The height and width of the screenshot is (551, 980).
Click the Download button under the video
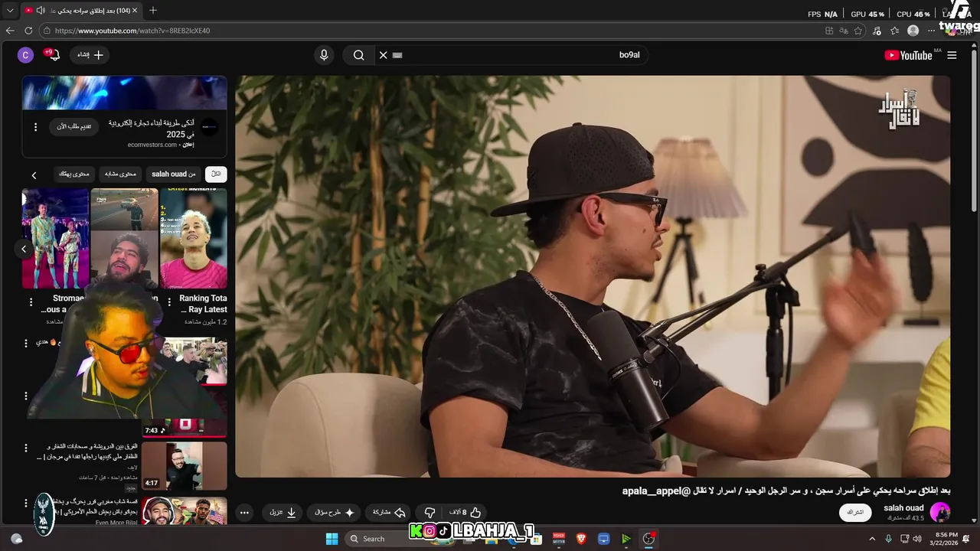click(x=283, y=513)
